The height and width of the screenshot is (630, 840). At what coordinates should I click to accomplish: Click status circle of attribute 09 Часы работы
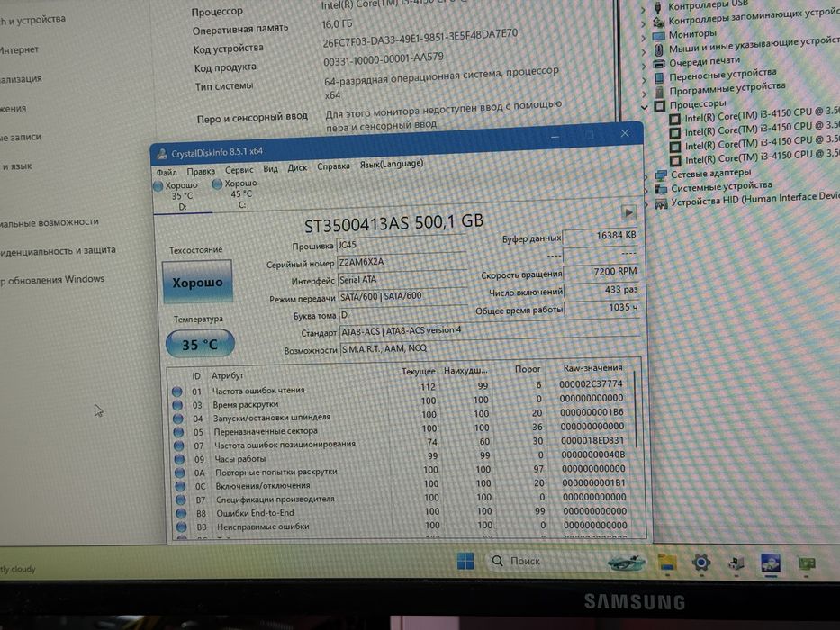pyautogui.click(x=179, y=459)
